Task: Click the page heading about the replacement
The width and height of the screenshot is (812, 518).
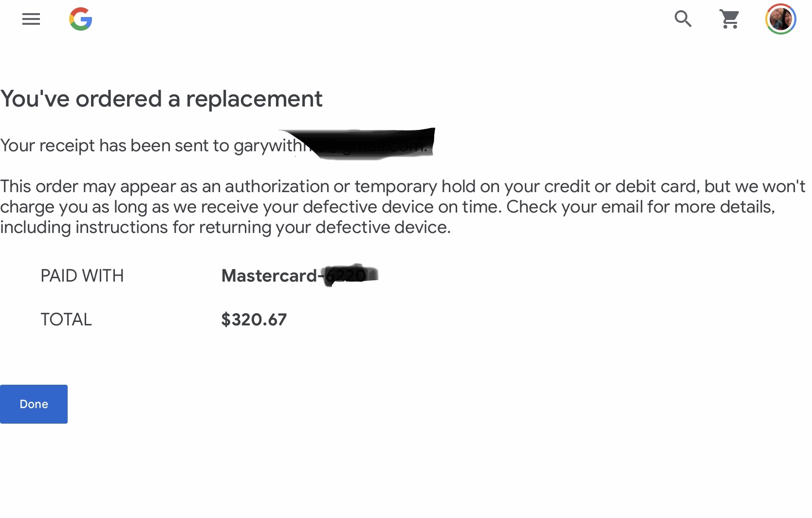Action: (x=161, y=99)
